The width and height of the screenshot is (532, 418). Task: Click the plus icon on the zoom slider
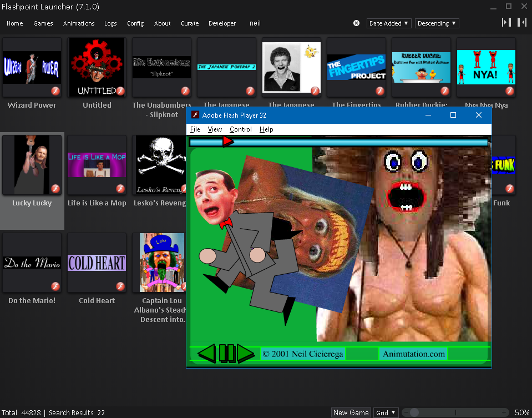click(504, 412)
